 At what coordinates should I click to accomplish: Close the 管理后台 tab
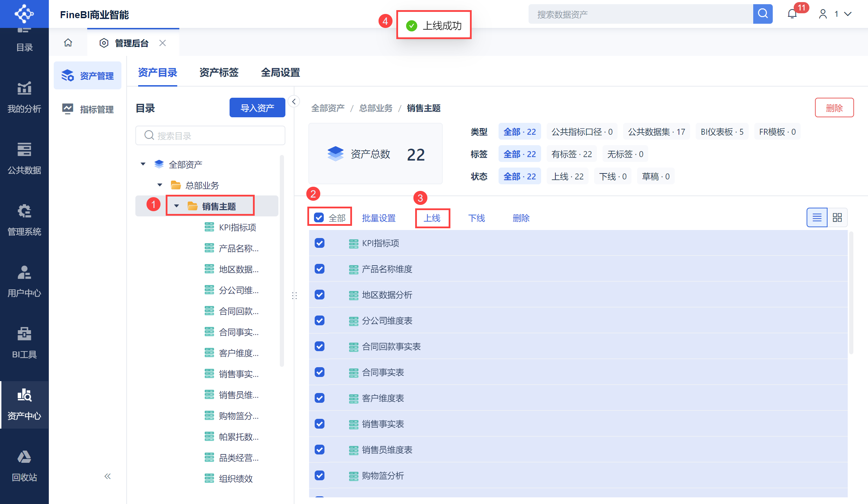click(163, 43)
